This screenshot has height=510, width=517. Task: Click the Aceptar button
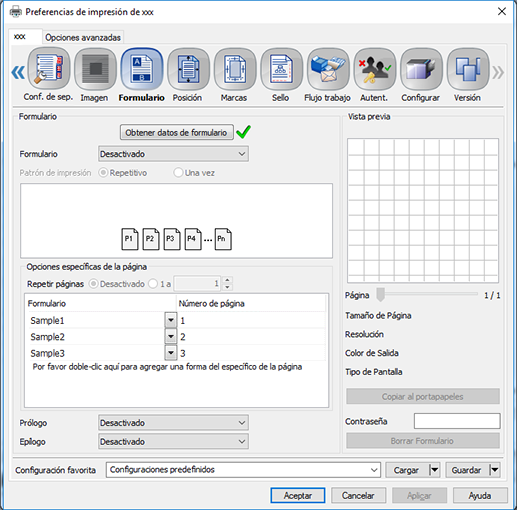click(x=298, y=496)
